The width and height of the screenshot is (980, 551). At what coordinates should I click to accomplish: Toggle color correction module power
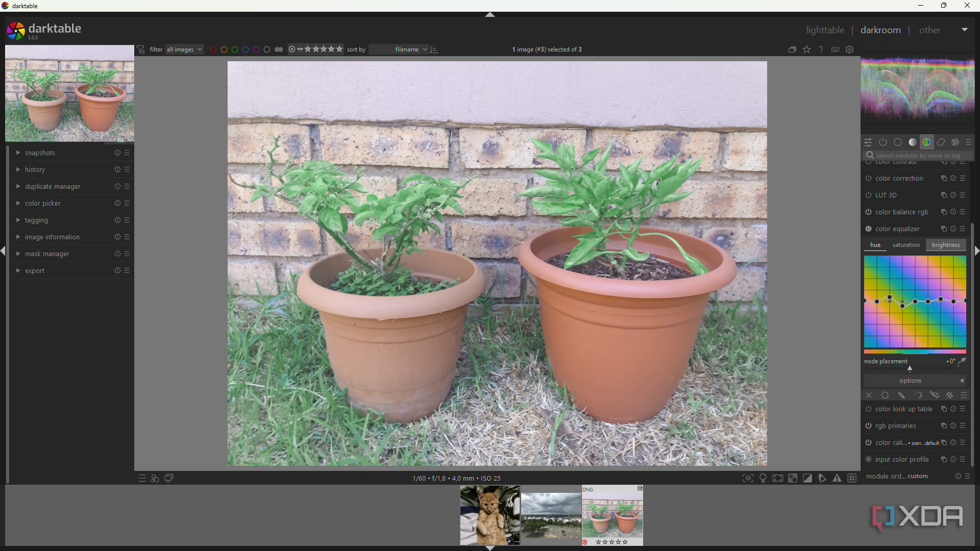tap(868, 179)
